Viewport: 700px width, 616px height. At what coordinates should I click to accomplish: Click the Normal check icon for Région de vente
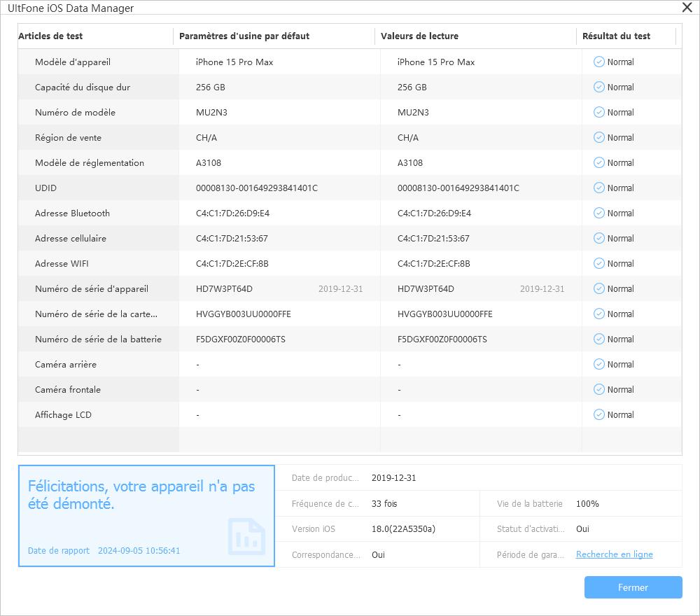point(598,138)
